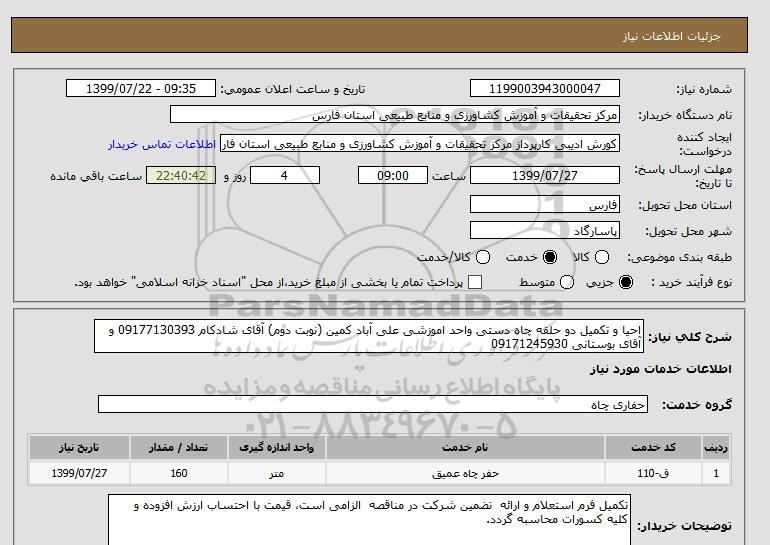
Task: Click the remaining days field showing 4
Action: [x=285, y=175]
